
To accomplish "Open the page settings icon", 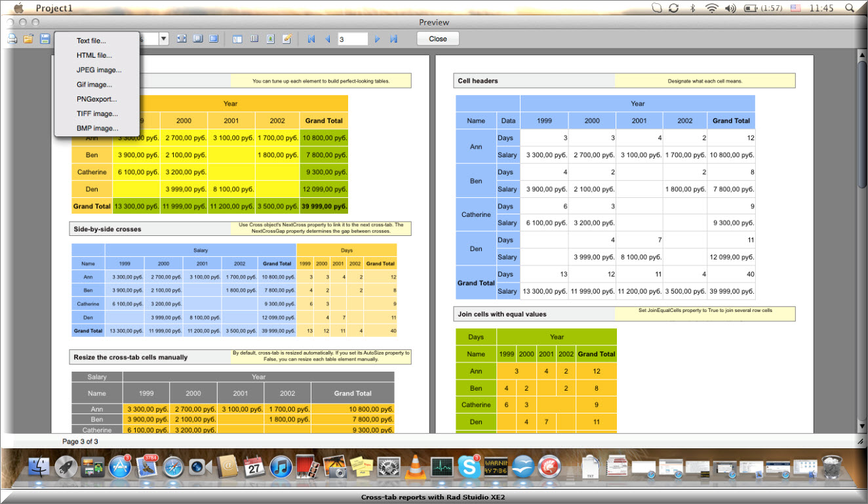I will click(270, 38).
